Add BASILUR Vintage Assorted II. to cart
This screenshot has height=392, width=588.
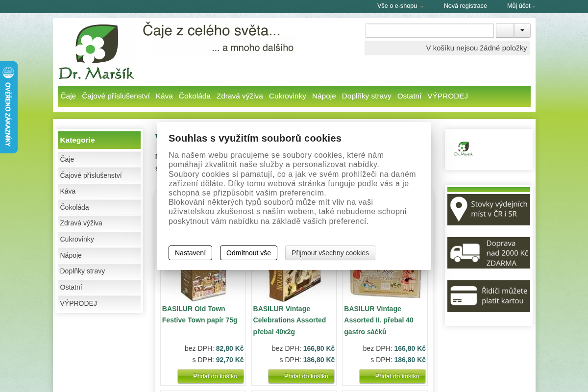coord(392,376)
